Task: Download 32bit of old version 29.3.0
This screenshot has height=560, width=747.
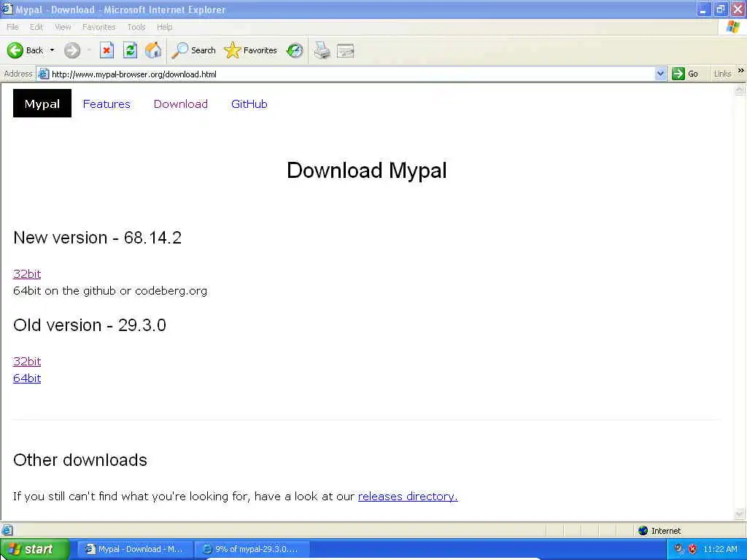Action: pyautogui.click(x=27, y=362)
